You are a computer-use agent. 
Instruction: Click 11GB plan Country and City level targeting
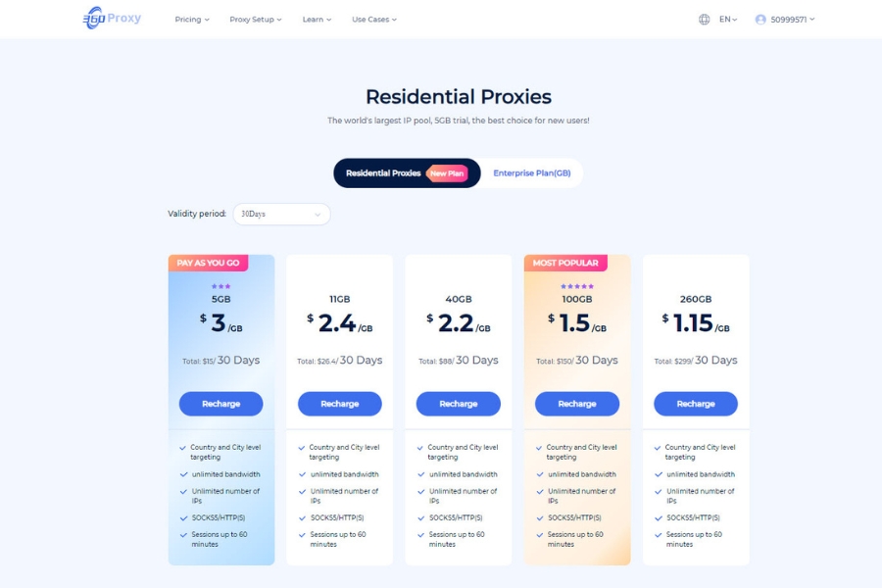click(344, 452)
